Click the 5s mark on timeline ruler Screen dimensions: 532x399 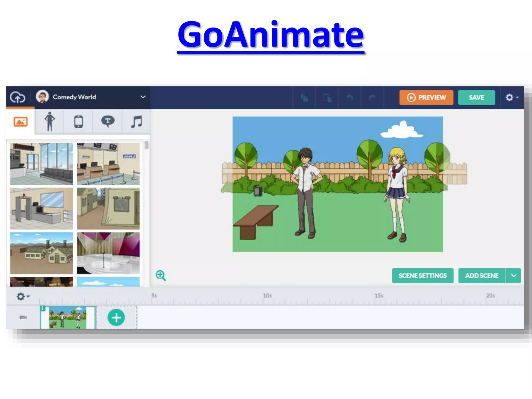pyautogui.click(x=154, y=296)
